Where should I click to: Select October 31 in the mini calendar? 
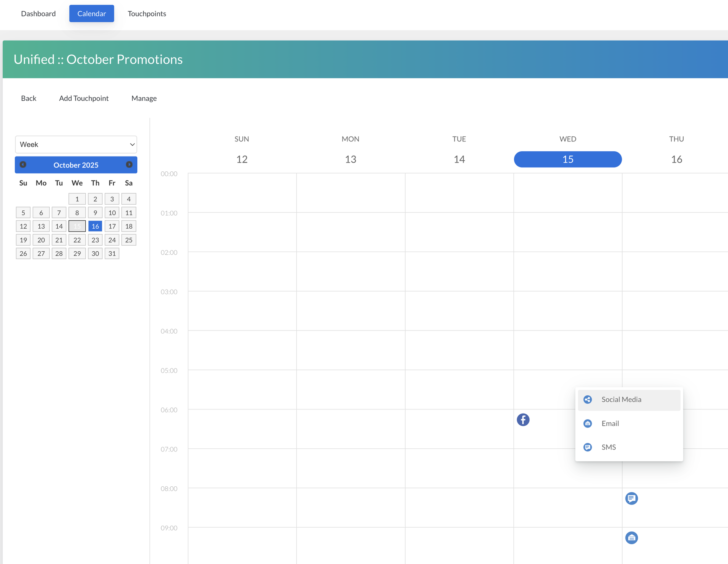[112, 253]
